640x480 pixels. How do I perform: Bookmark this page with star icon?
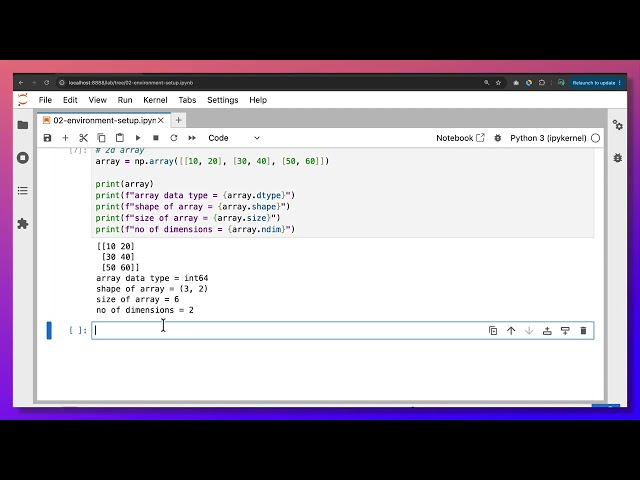(x=498, y=83)
